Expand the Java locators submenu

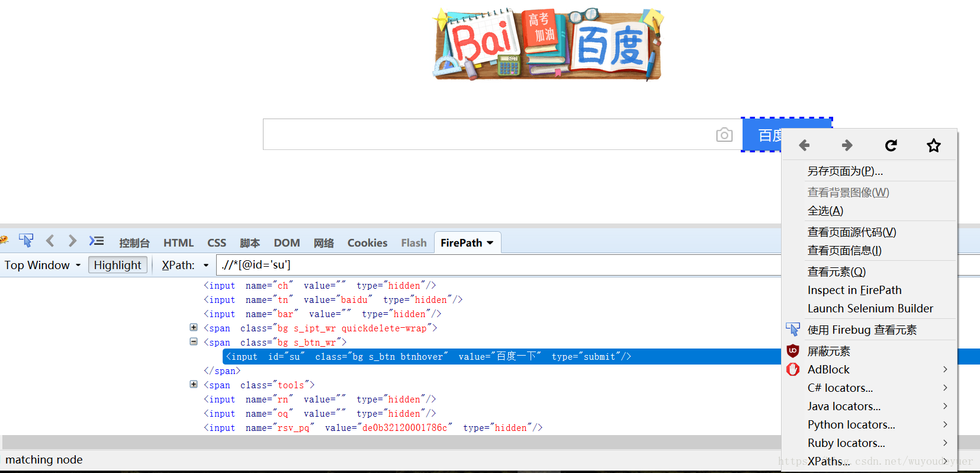(869, 407)
